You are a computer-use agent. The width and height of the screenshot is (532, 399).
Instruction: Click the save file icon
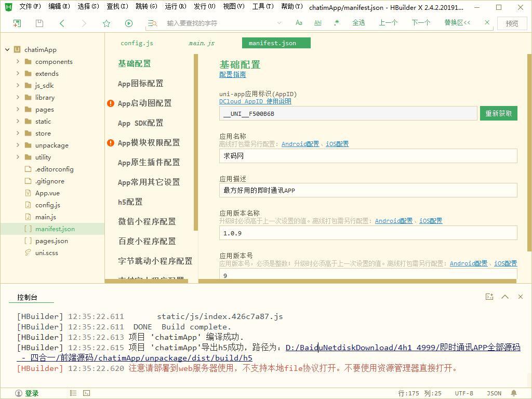point(39,23)
